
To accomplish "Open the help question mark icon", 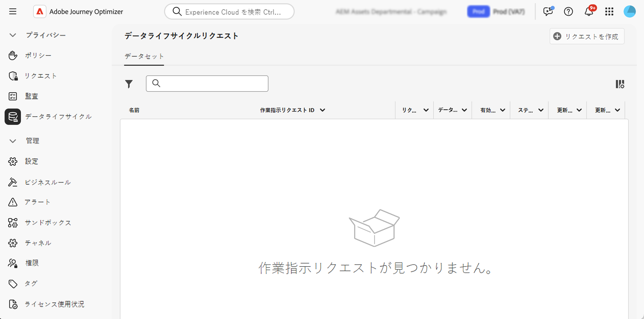I will pyautogui.click(x=568, y=11).
